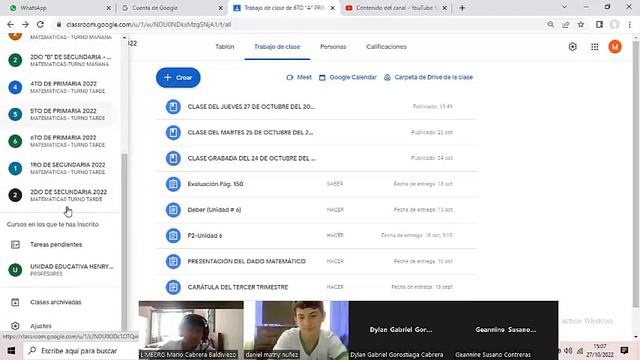Open Carpeta de Drive de la clase
The image size is (640, 360).
pos(428,77)
